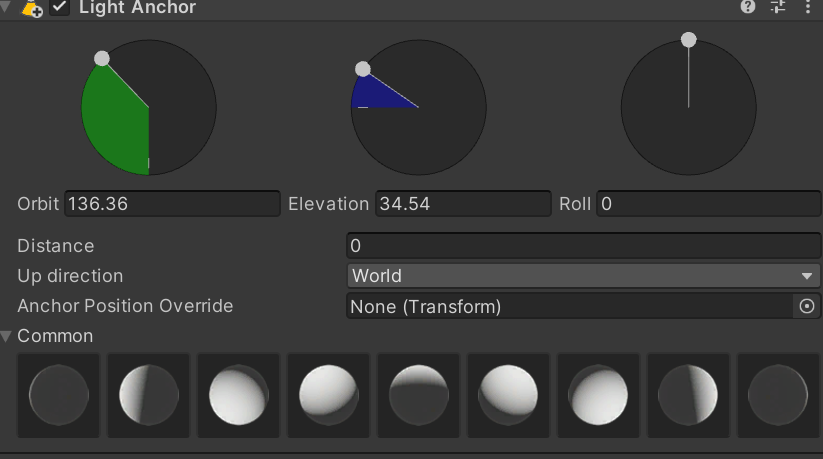This screenshot has height=459, width=823.
Task: Collapse the Light Anchor component foldout
Action: [8, 8]
